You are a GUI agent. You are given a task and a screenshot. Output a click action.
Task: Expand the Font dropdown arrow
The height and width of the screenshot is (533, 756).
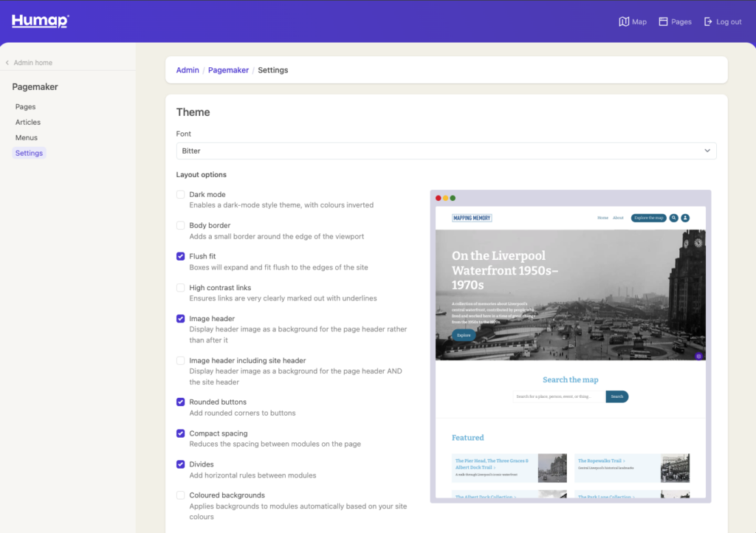point(707,151)
